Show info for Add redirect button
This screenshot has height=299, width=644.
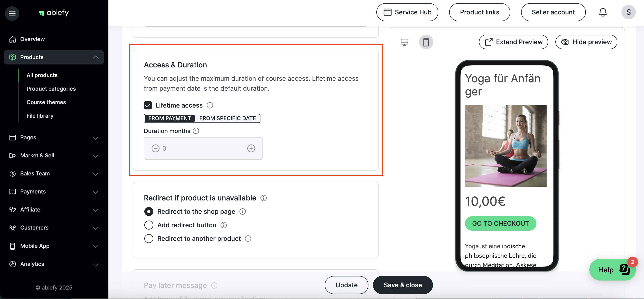coord(223,225)
